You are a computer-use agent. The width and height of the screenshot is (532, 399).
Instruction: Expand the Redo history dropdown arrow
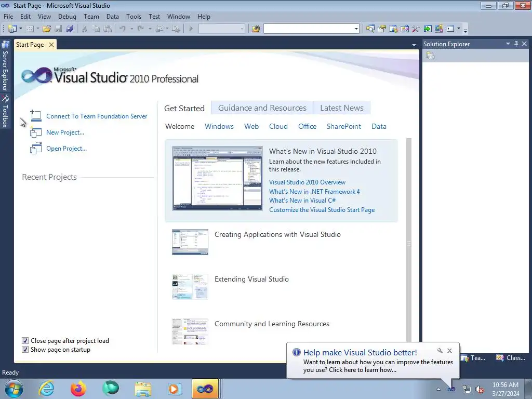[150, 29]
